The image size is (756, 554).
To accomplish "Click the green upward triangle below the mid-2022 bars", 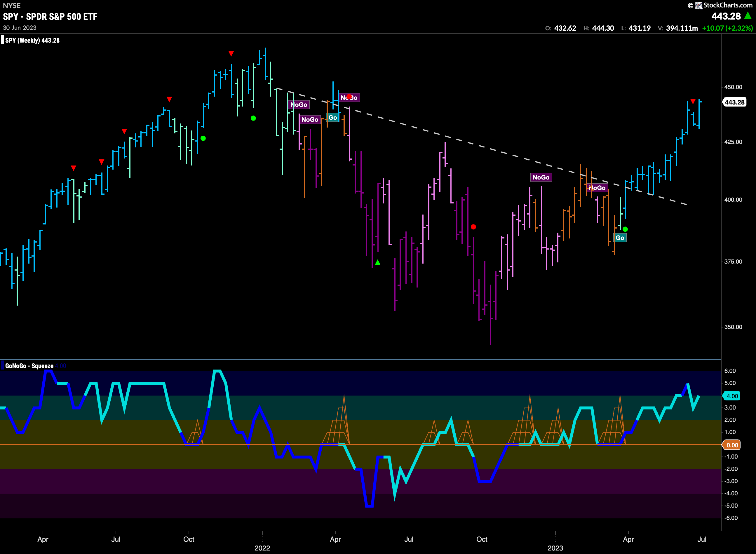I will pos(378,262).
